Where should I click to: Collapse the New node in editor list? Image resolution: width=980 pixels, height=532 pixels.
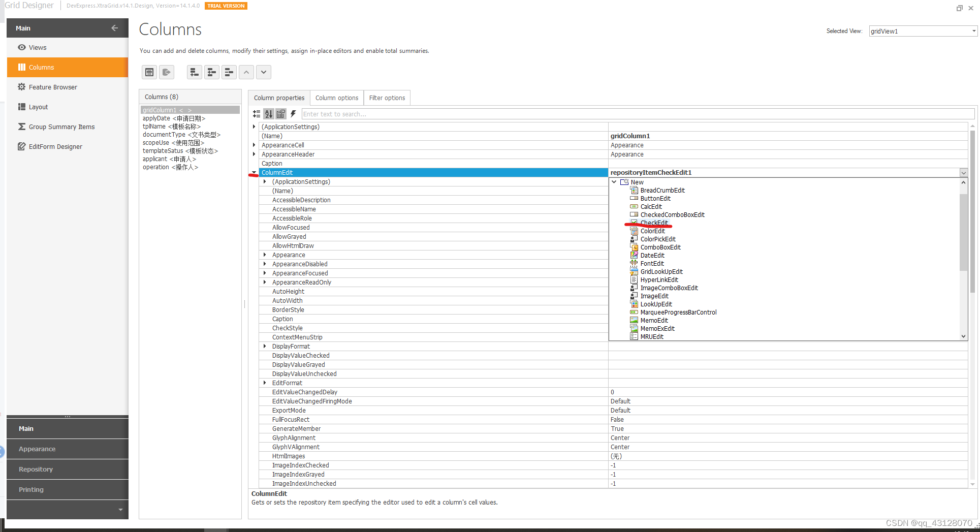[614, 182]
